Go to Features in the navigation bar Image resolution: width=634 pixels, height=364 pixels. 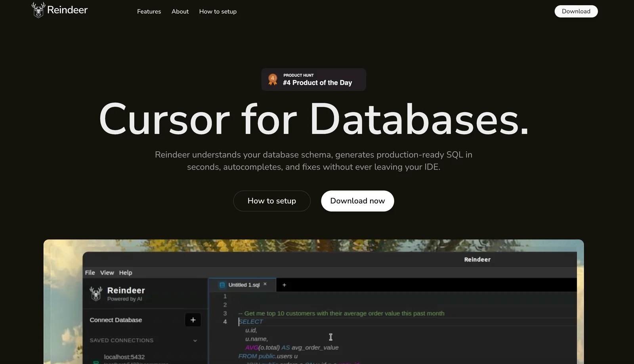149,11
